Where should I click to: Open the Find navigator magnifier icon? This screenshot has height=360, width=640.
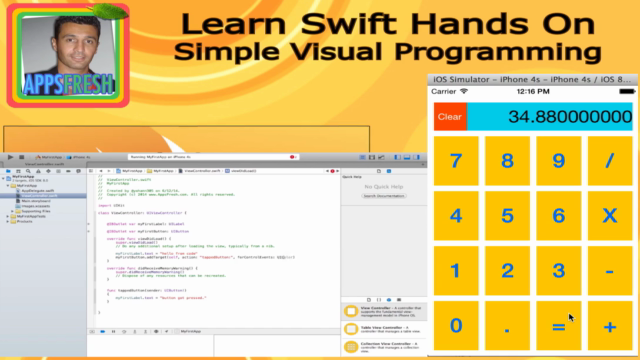coord(28,171)
